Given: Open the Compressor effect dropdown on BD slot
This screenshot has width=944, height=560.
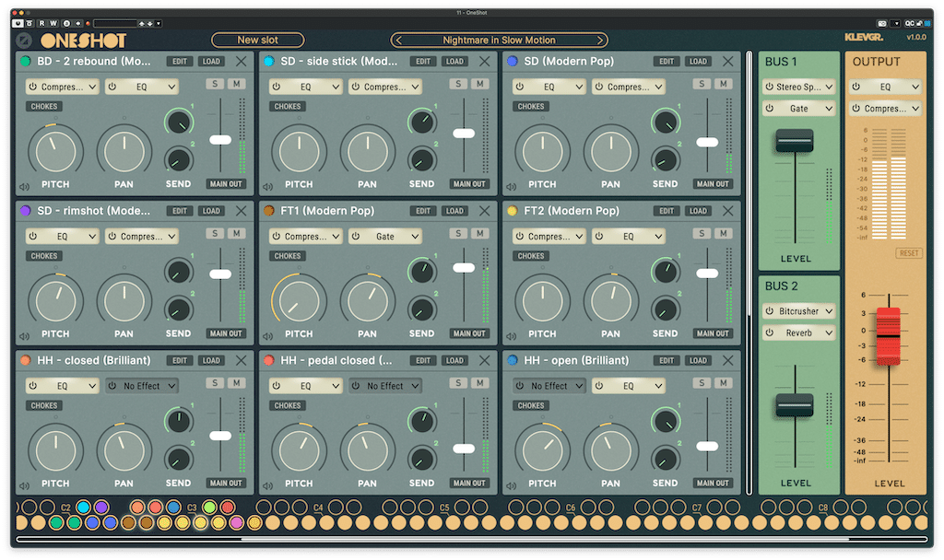Looking at the screenshot, I should coord(62,86).
